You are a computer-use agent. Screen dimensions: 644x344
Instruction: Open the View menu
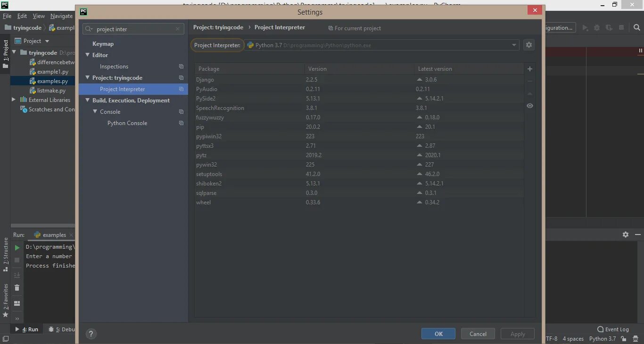(39, 16)
